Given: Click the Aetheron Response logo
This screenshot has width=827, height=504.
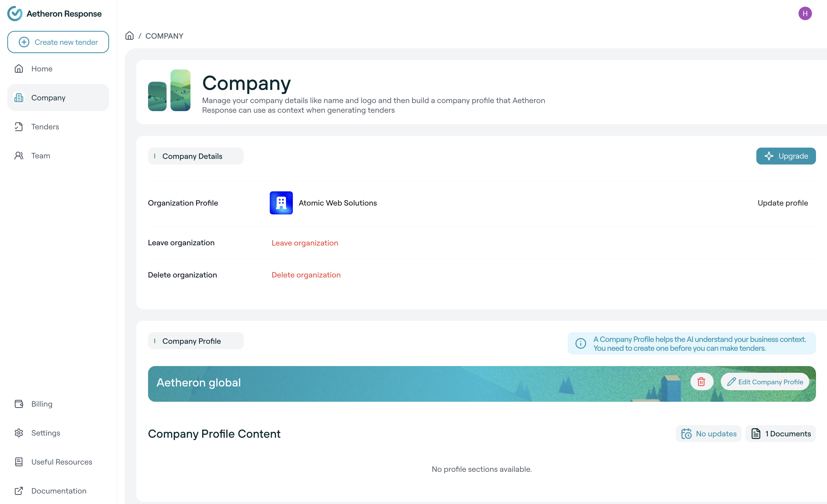Looking at the screenshot, I should coord(15,14).
